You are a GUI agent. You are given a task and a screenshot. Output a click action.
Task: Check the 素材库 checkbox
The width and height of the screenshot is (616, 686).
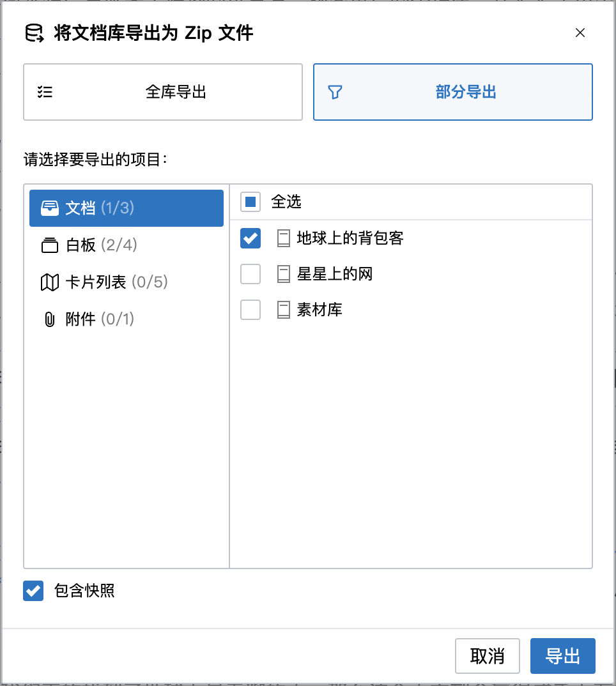[250, 310]
